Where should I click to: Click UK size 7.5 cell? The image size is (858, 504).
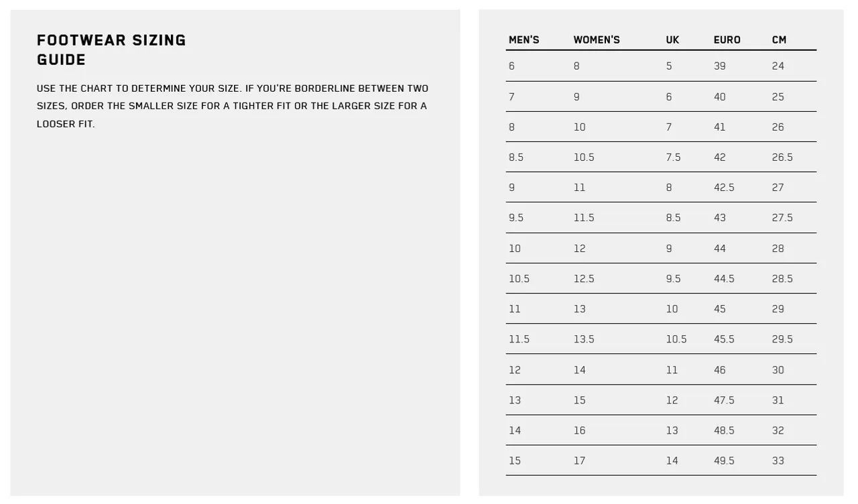pos(673,157)
